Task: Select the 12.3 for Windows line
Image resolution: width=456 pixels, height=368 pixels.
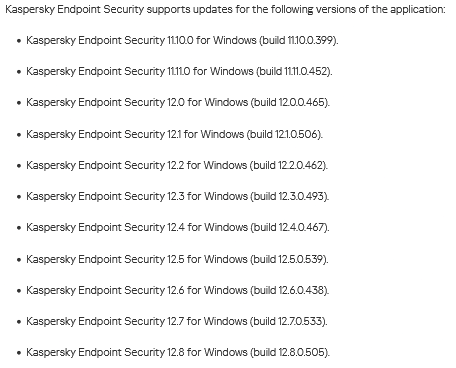Action: click(178, 196)
